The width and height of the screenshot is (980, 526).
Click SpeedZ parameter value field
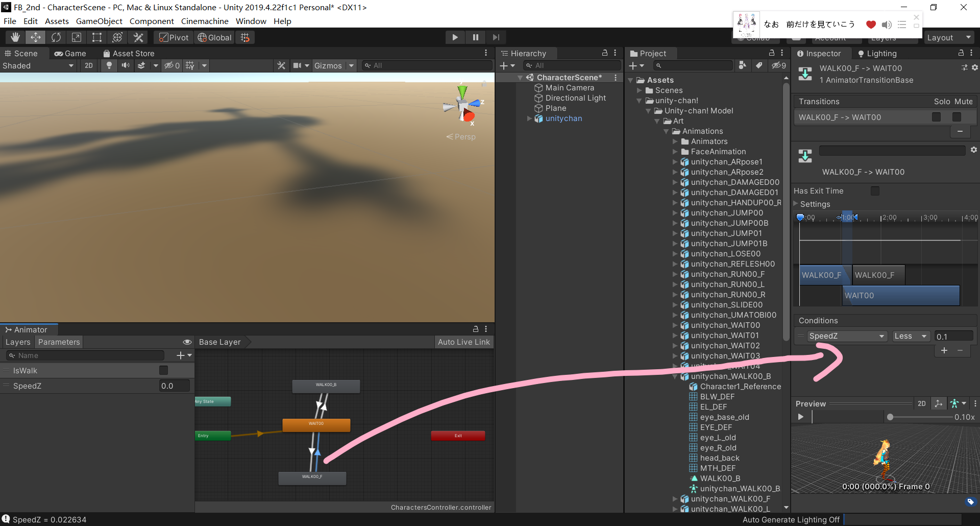174,386
